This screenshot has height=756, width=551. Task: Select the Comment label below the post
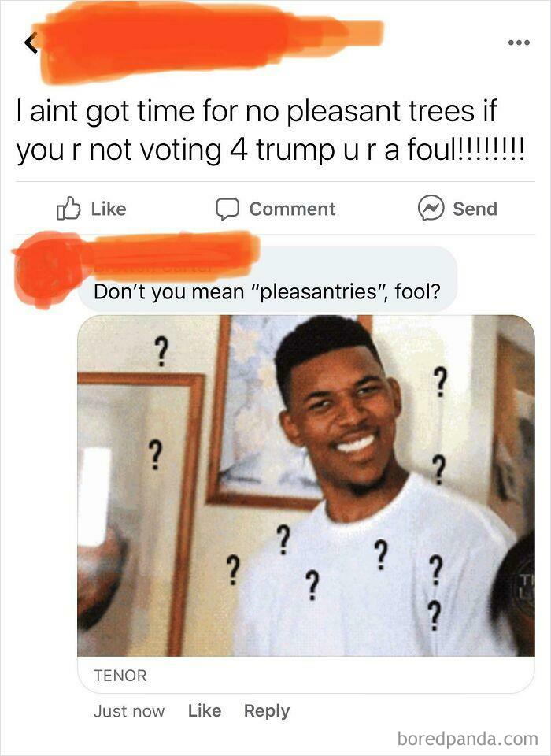point(292,209)
